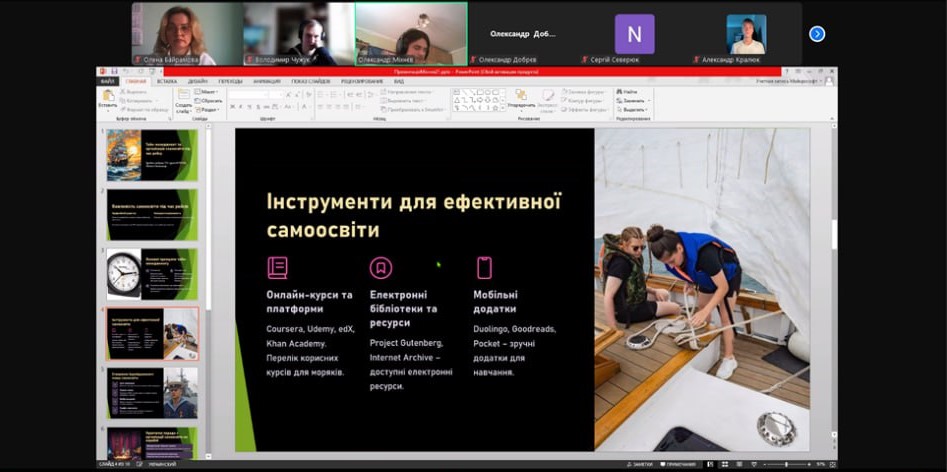Select slide 2 thumbnail in slide panel
947x472 pixels.
[x=152, y=215]
